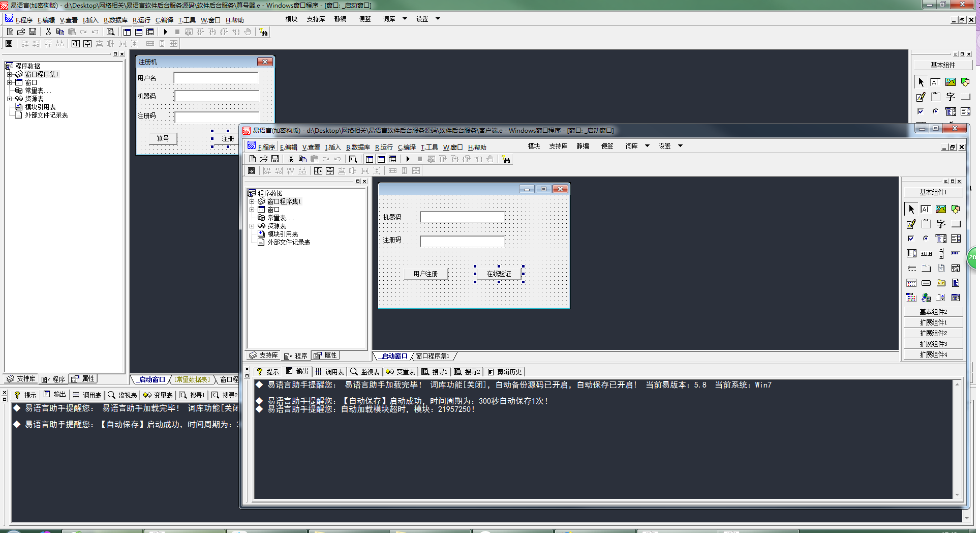Select the 字 label component in front palette
The width and height of the screenshot is (980, 533).
coord(941,224)
